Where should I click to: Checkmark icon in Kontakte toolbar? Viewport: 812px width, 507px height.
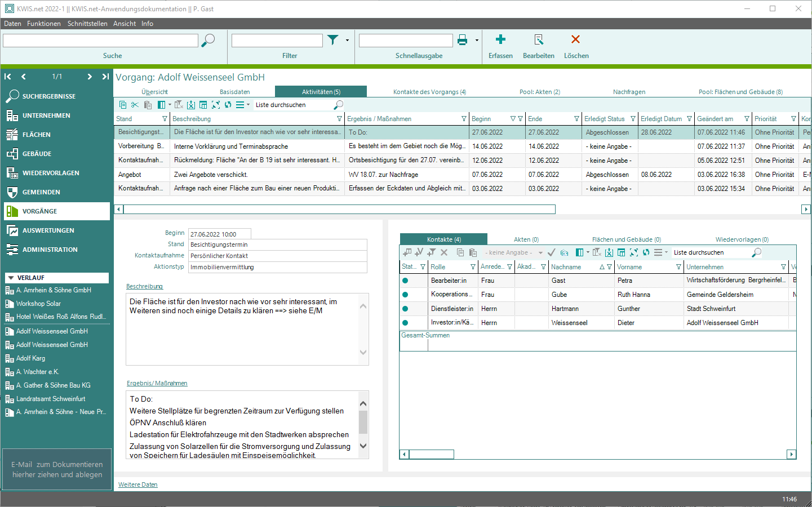[x=552, y=252]
